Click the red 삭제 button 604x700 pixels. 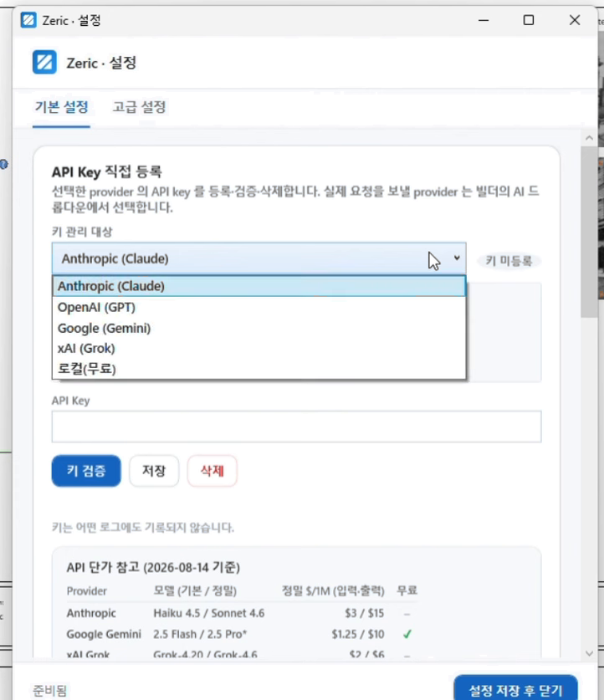pyautogui.click(x=212, y=471)
